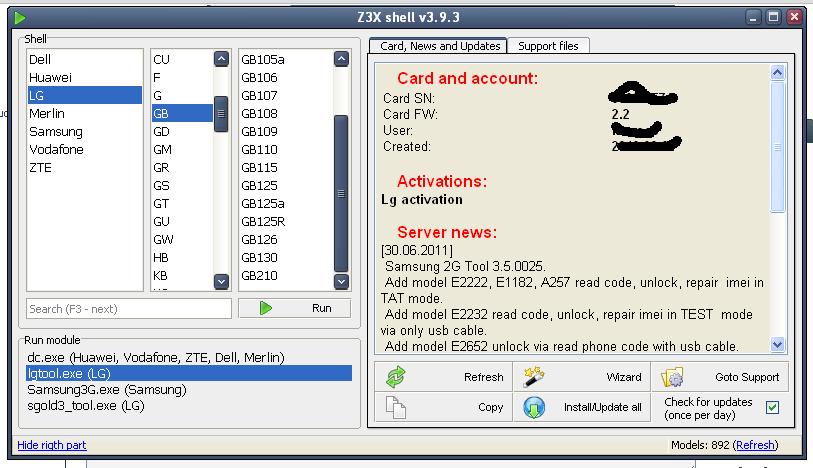This screenshot has height=468, width=813.
Task: Select LG in the brand list
Action: [85, 95]
